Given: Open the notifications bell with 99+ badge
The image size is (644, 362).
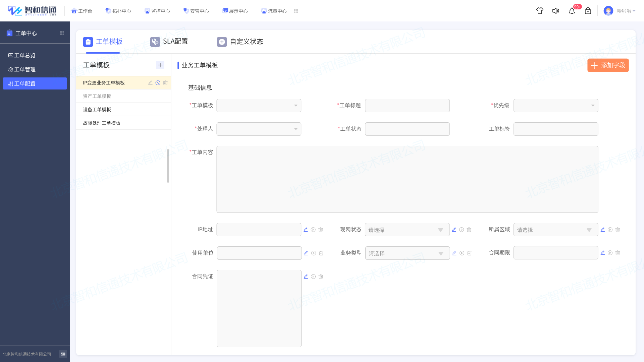Looking at the screenshot, I should click(x=572, y=11).
